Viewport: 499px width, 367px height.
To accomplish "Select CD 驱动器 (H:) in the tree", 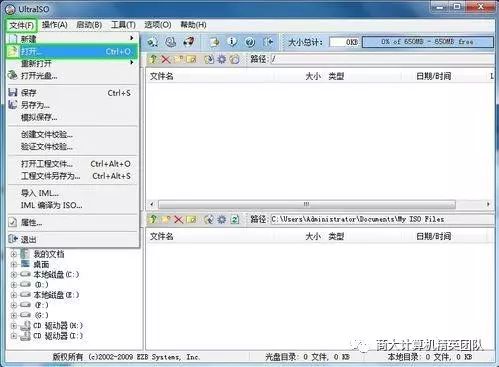I will [58, 326].
